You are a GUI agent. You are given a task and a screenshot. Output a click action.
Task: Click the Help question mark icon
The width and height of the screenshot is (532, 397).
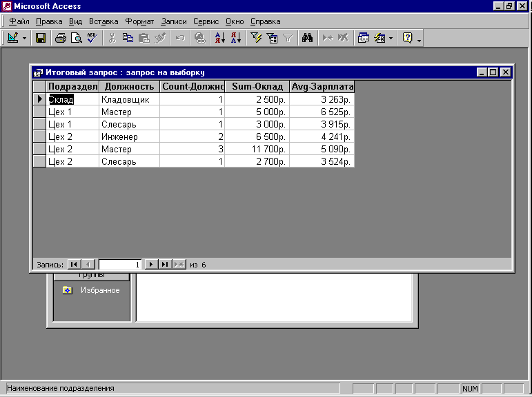[407, 38]
